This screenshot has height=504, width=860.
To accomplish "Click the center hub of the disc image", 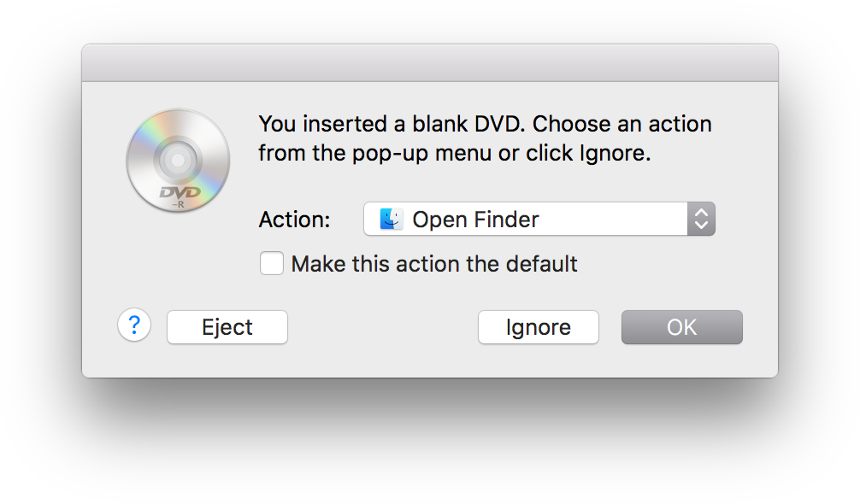I will click(x=178, y=160).
